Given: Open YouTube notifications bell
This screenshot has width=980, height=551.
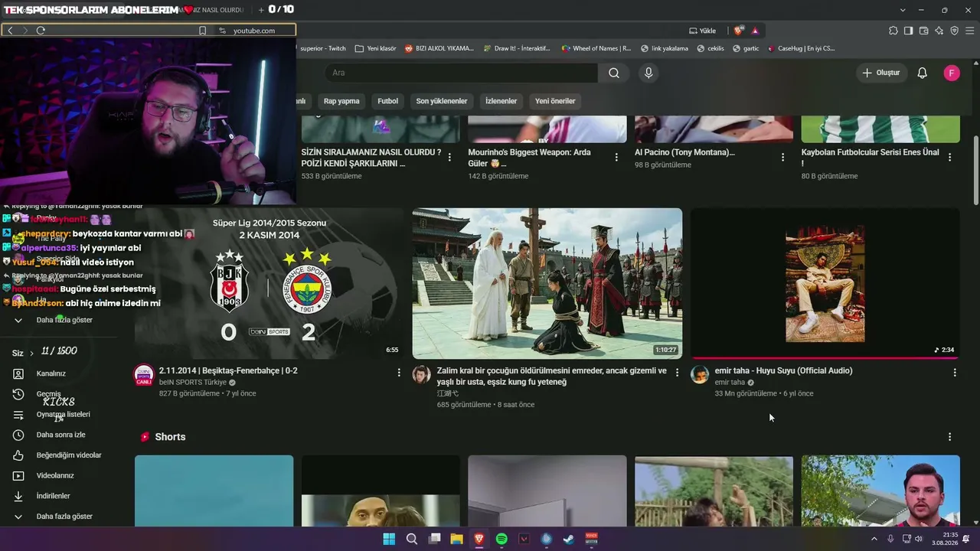Looking at the screenshot, I should (923, 73).
